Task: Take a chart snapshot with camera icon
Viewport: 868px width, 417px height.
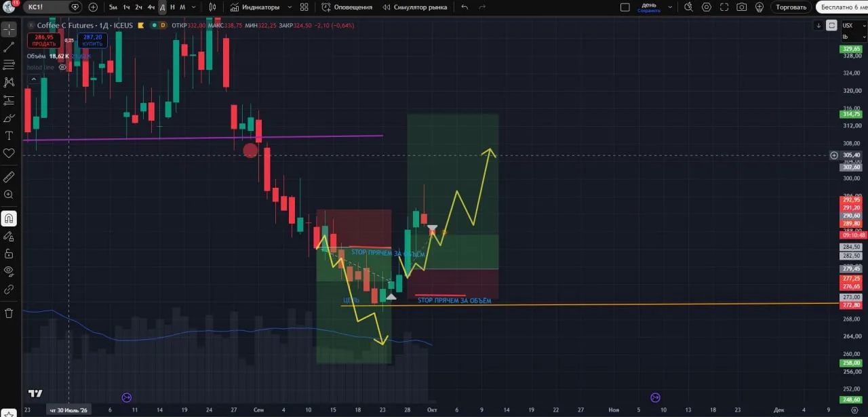Action: tap(742, 7)
